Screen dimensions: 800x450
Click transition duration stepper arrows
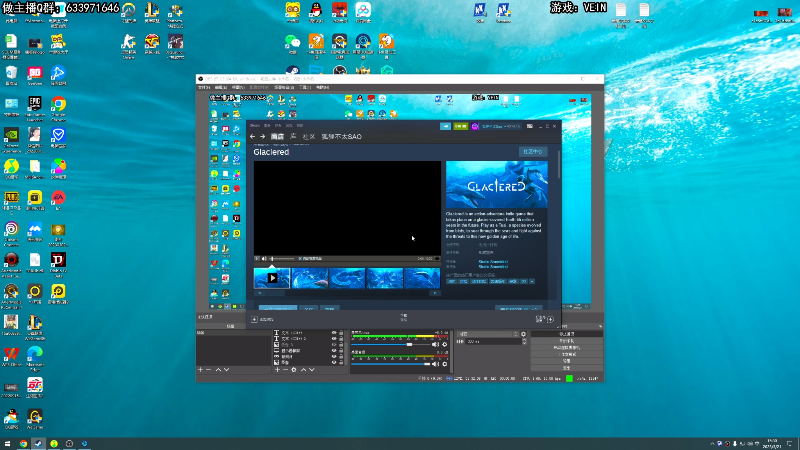click(x=524, y=341)
